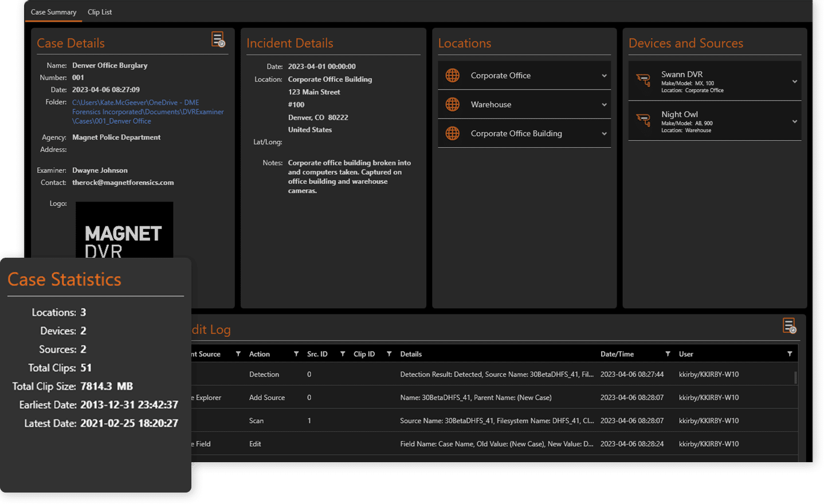Expand the Night Owl device entry
The height and width of the screenshot is (504, 824).
point(795,121)
